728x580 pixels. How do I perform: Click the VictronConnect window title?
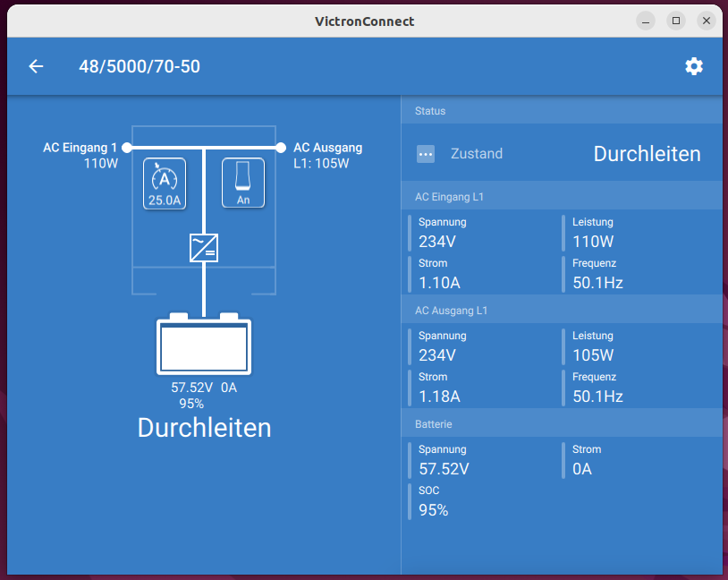pos(365,21)
